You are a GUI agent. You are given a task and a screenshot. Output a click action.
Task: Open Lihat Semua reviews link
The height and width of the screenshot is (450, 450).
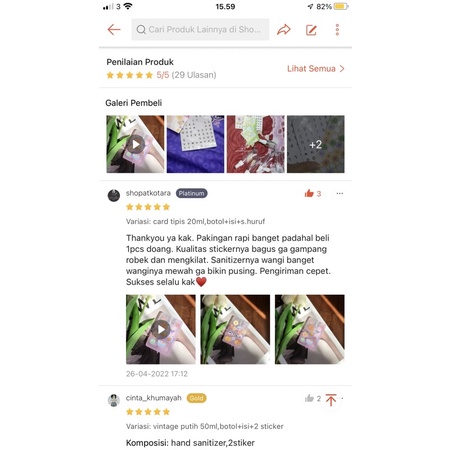pos(311,69)
